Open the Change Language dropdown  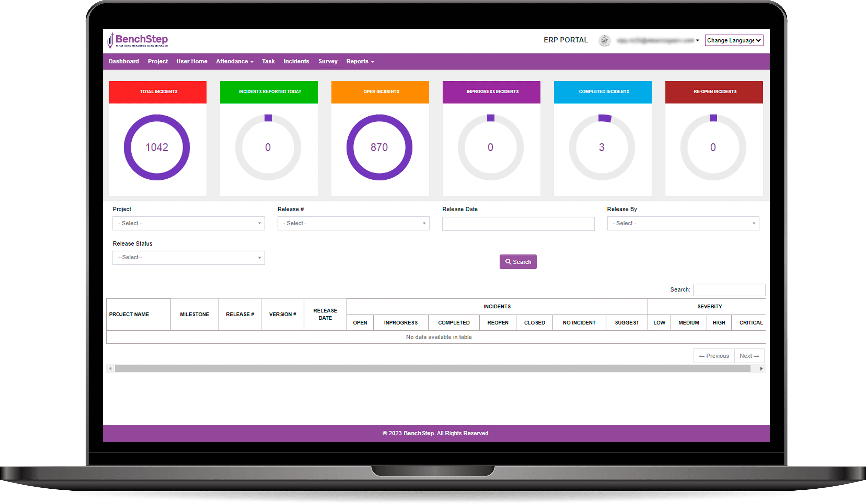click(734, 40)
